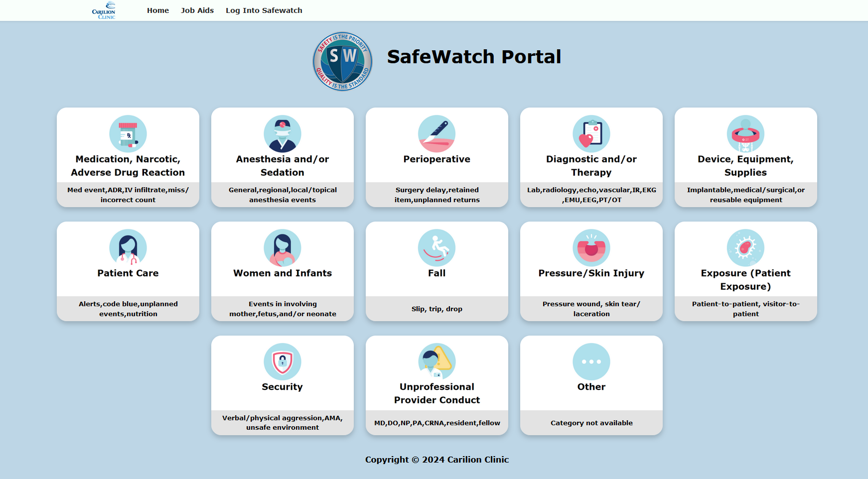Click 'MD,DO,NP,PA,CRNA,resident,fellow' description
The width and height of the screenshot is (868, 479).
point(437,423)
